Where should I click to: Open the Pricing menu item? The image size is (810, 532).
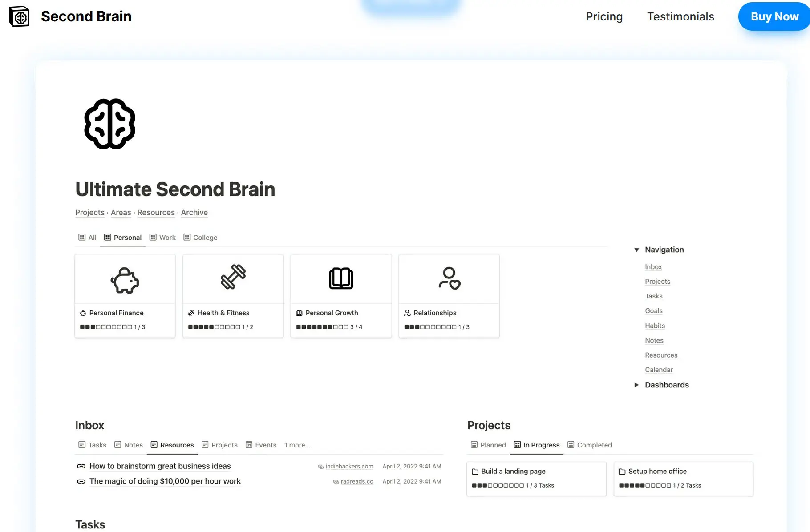click(604, 16)
